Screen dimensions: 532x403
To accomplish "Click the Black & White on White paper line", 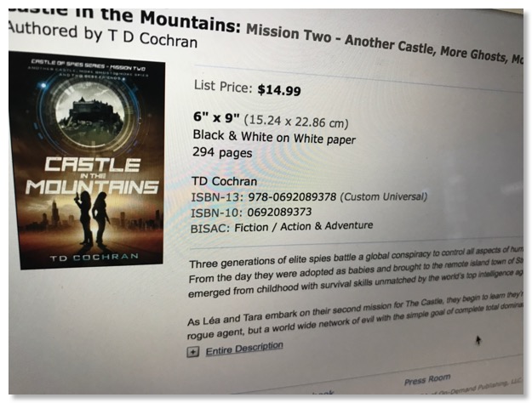I will pos(274,139).
